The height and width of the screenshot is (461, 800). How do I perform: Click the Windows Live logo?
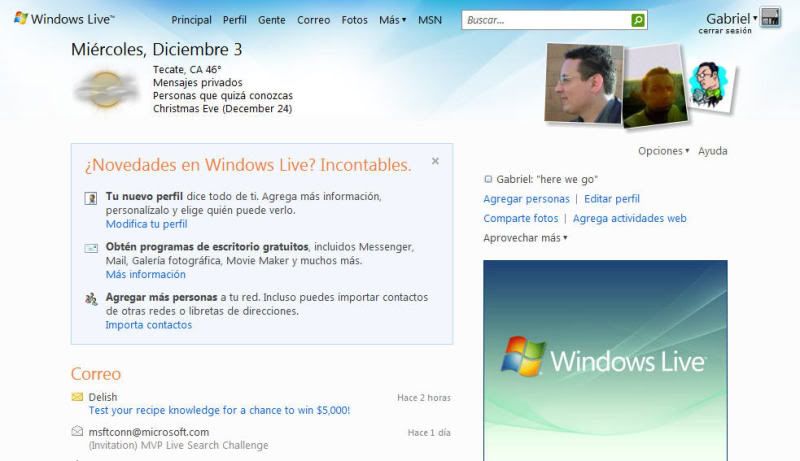[x=64, y=19]
